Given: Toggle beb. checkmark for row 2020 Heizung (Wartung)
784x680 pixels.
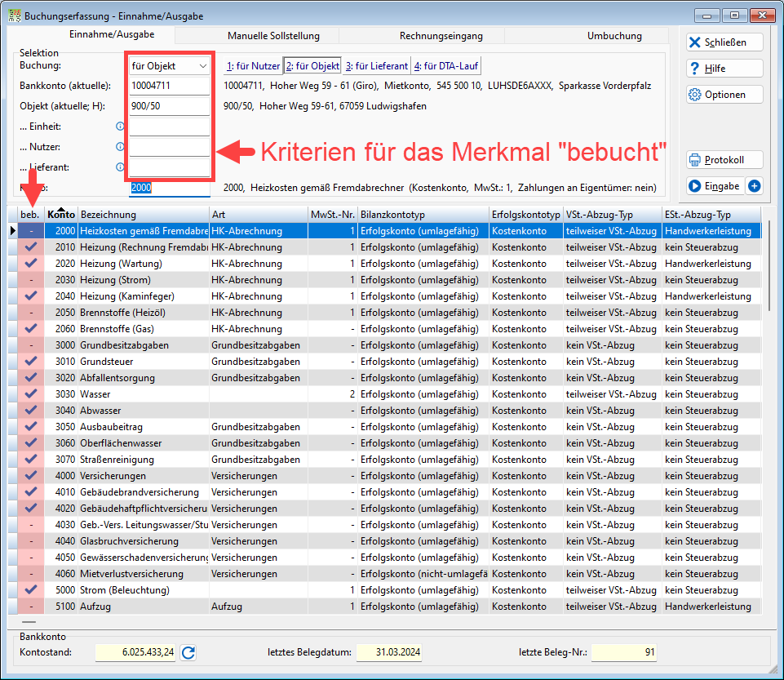Looking at the screenshot, I should click(x=31, y=263).
